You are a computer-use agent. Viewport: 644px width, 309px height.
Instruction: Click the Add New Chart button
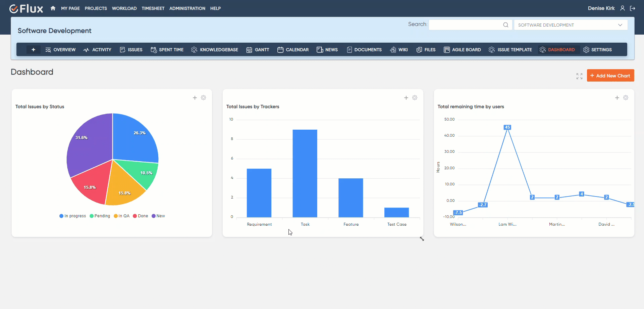pyautogui.click(x=610, y=76)
